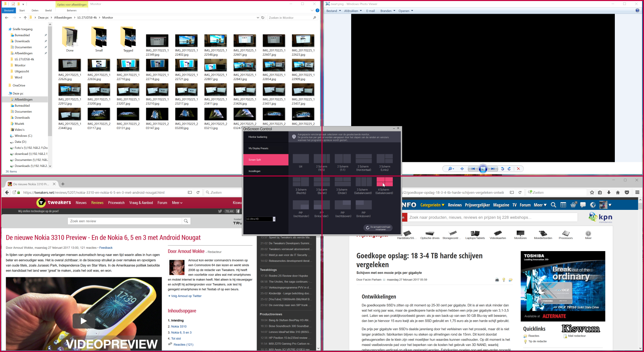Open the Tagged folder in Explorer
The height and width of the screenshot is (352, 644).
coord(128,40)
